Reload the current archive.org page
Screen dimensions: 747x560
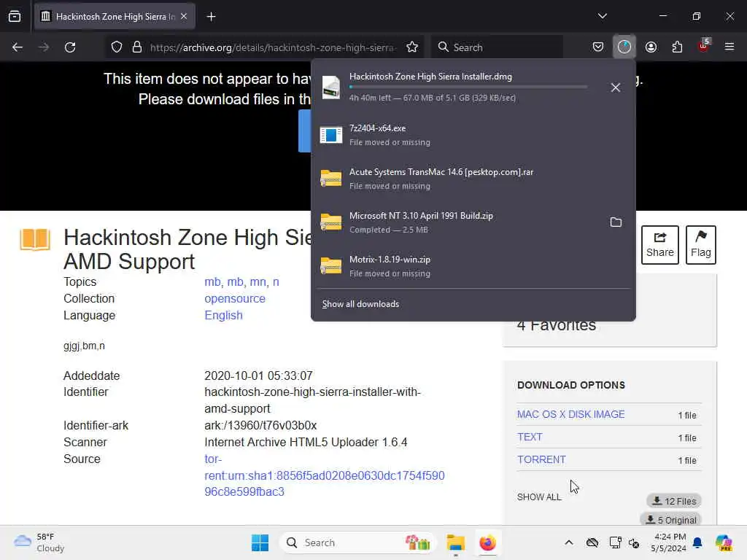[70, 47]
